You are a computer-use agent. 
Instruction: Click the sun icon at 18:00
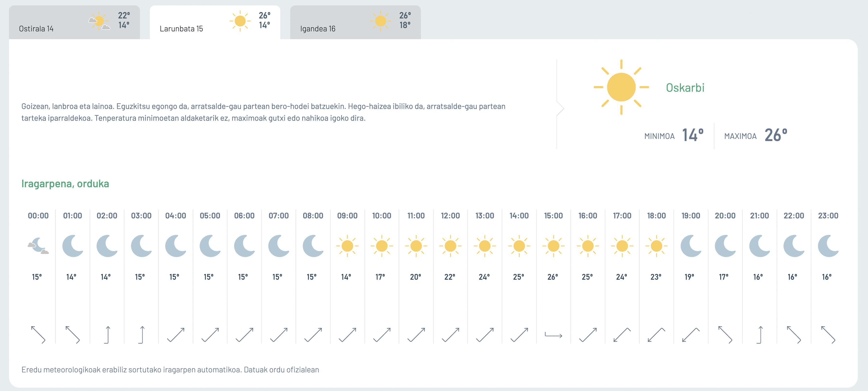click(x=656, y=246)
